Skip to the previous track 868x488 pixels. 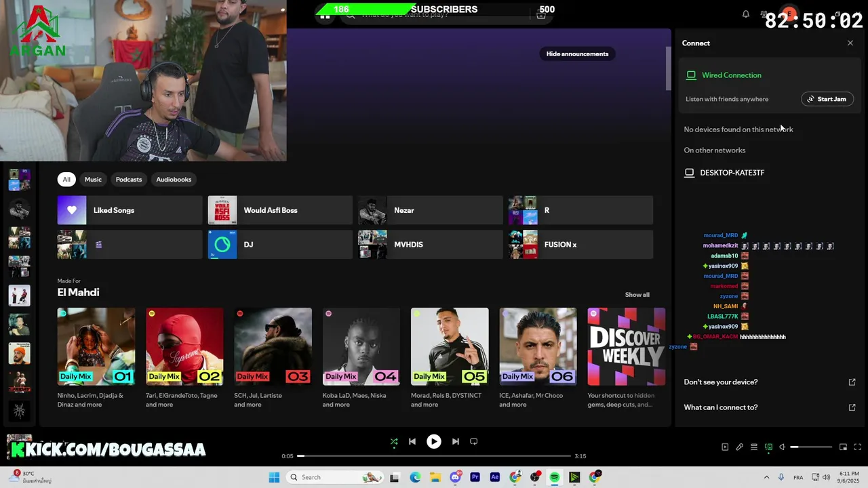(x=412, y=441)
